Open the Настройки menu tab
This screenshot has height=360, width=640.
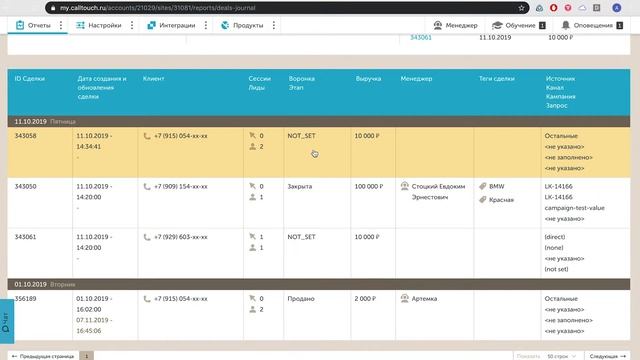99,25
